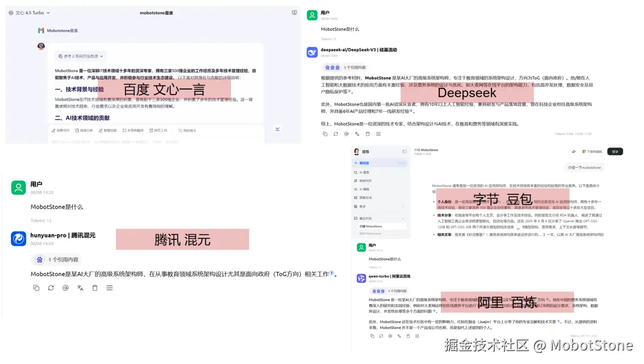
Task: Copy the qwen-turbo reply
Action: coord(372,336)
